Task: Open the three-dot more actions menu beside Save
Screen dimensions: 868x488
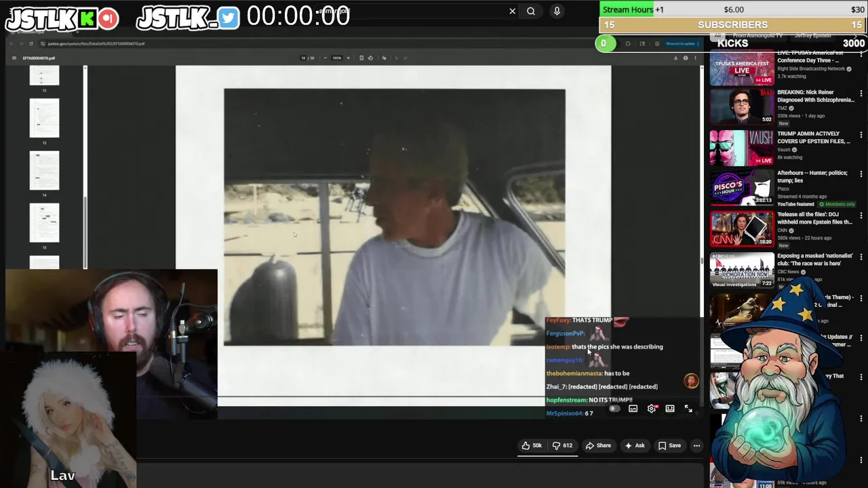Action: coord(696,445)
